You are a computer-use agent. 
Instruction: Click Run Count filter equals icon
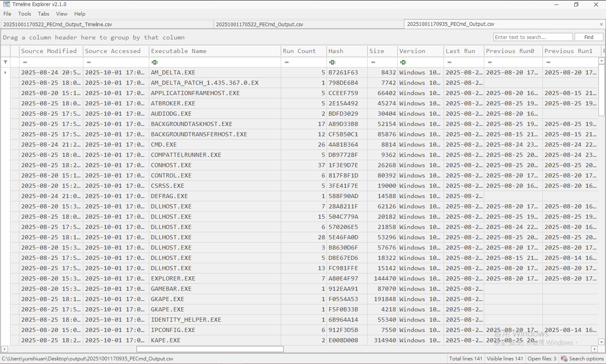287,62
